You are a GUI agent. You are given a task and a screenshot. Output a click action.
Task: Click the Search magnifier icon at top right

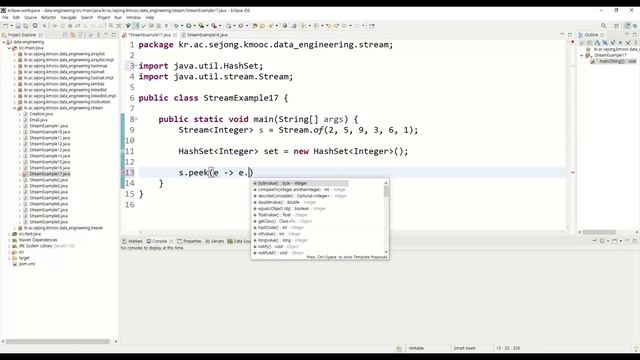click(x=604, y=26)
